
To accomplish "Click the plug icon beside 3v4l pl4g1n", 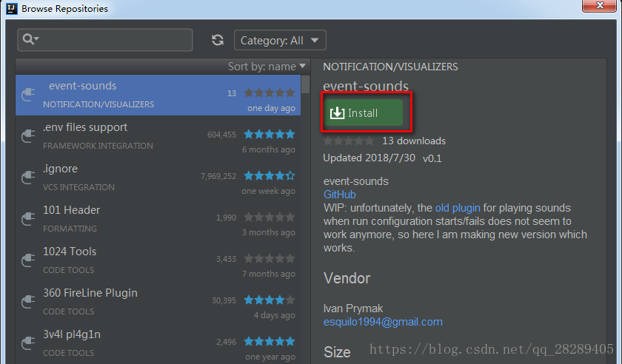I will coord(28,343).
